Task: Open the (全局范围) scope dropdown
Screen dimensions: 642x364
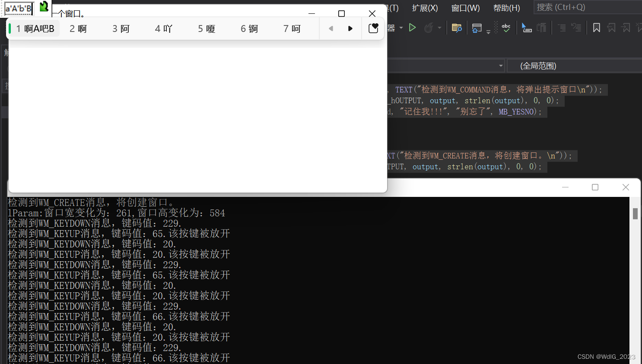Action: tap(574, 66)
